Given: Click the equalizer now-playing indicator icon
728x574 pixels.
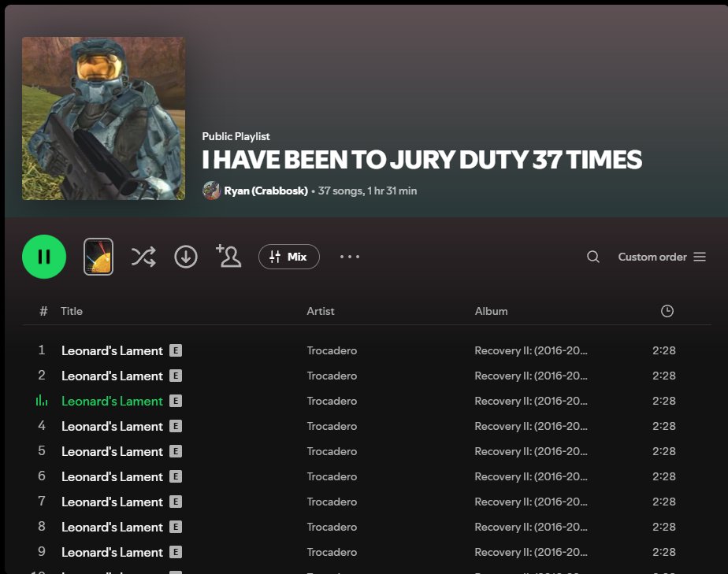Looking at the screenshot, I should point(42,400).
